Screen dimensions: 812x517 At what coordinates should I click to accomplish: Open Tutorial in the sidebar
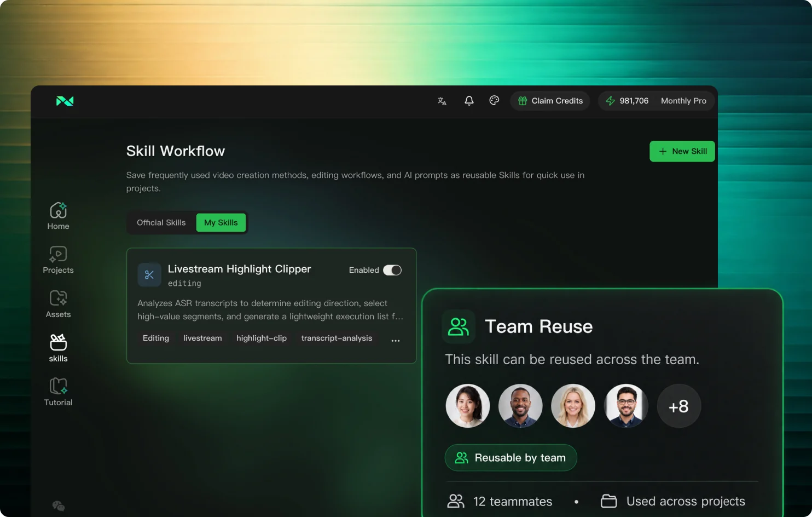pos(59,392)
